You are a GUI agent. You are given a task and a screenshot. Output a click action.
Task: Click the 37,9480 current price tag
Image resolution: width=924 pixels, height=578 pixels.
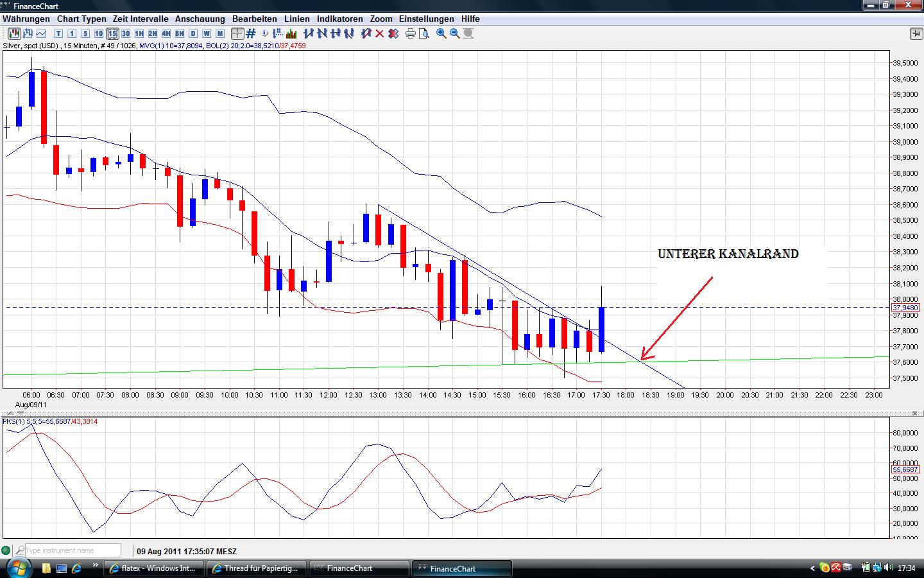tap(905, 308)
